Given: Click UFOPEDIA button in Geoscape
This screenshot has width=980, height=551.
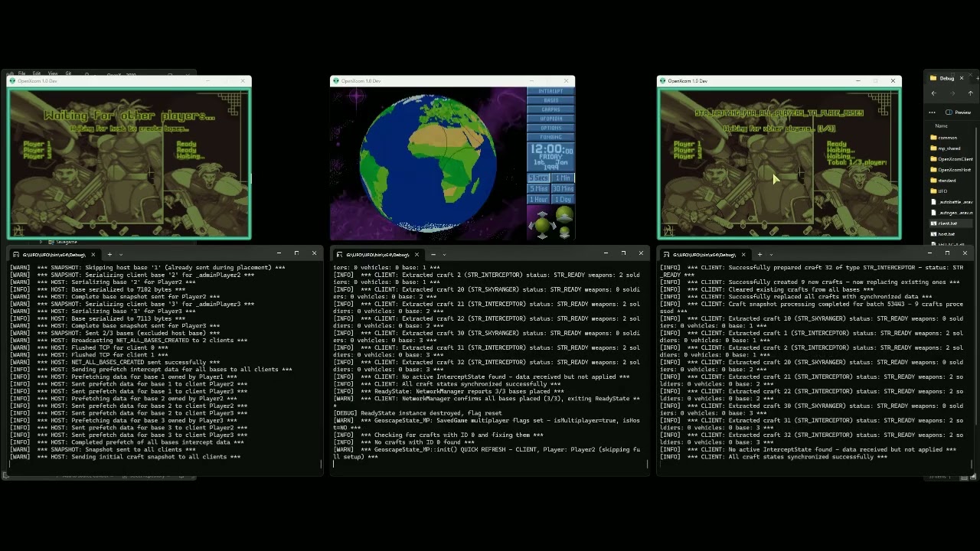Looking at the screenshot, I should [550, 119].
